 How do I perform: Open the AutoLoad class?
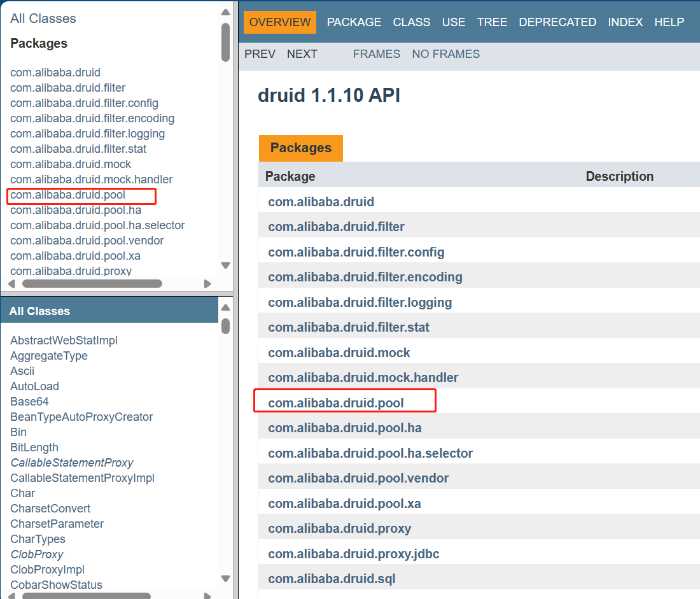tap(34, 386)
